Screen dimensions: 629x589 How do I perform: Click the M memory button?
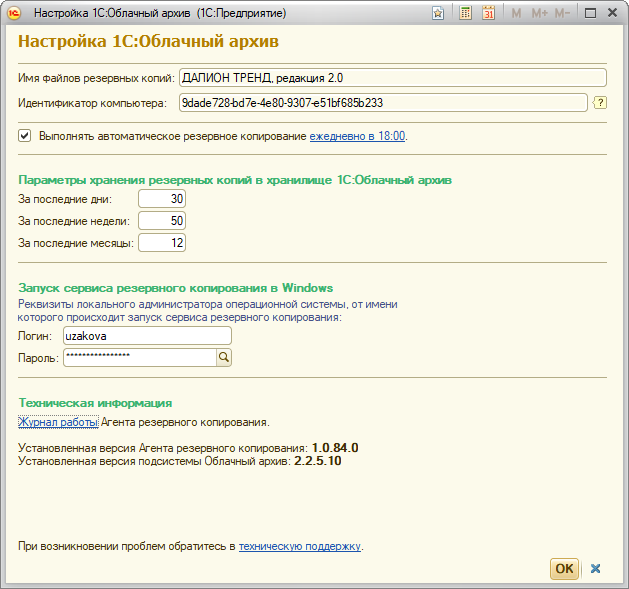point(516,13)
